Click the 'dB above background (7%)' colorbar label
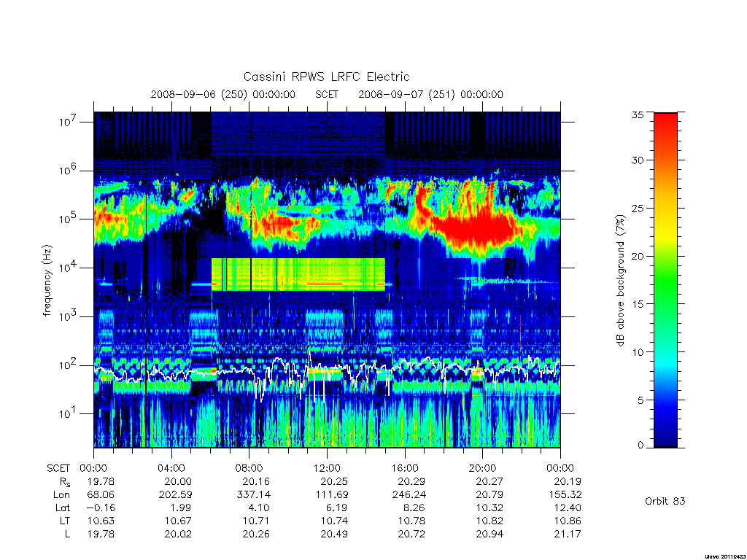The width and height of the screenshot is (747, 560). [x=620, y=281]
